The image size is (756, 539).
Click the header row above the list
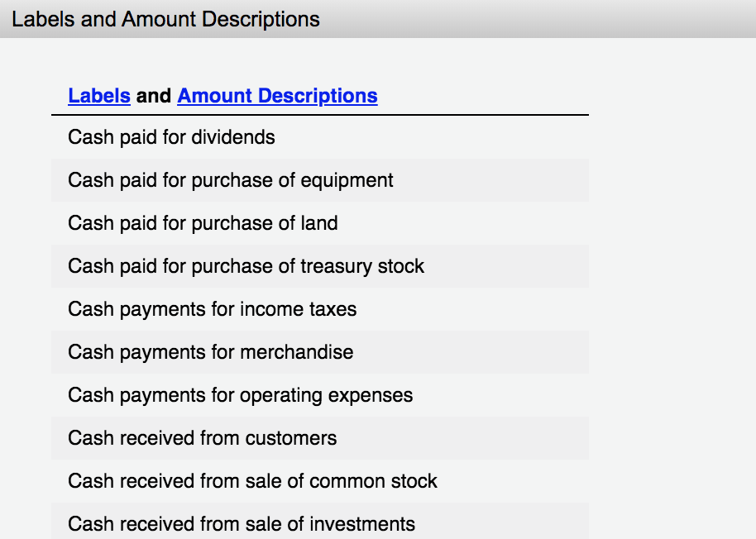[x=221, y=96]
